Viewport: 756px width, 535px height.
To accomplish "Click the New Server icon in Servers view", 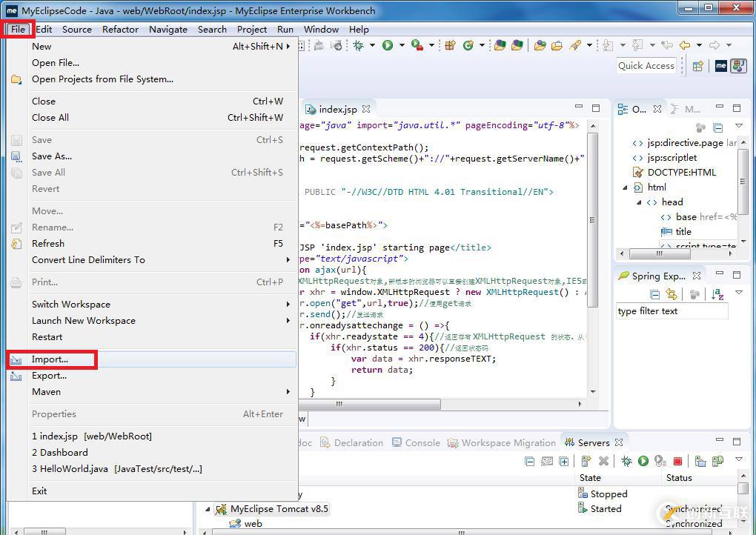I will pyautogui.click(x=586, y=461).
